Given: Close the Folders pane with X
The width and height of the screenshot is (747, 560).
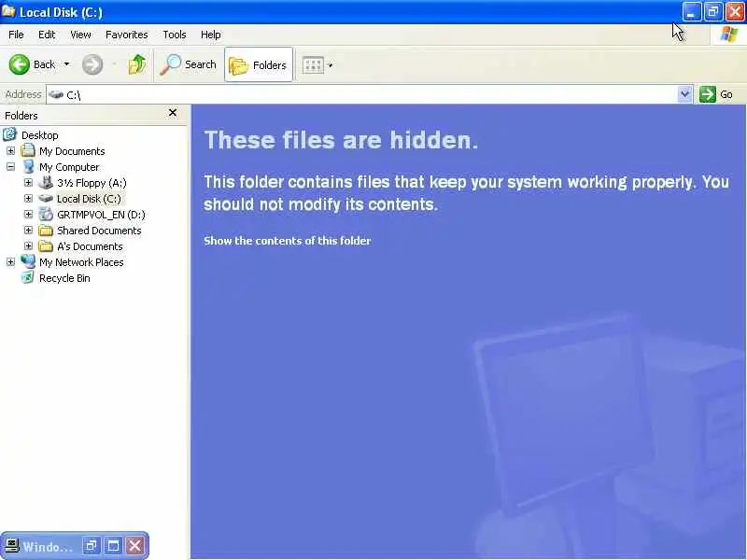Looking at the screenshot, I should click(173, 112).
